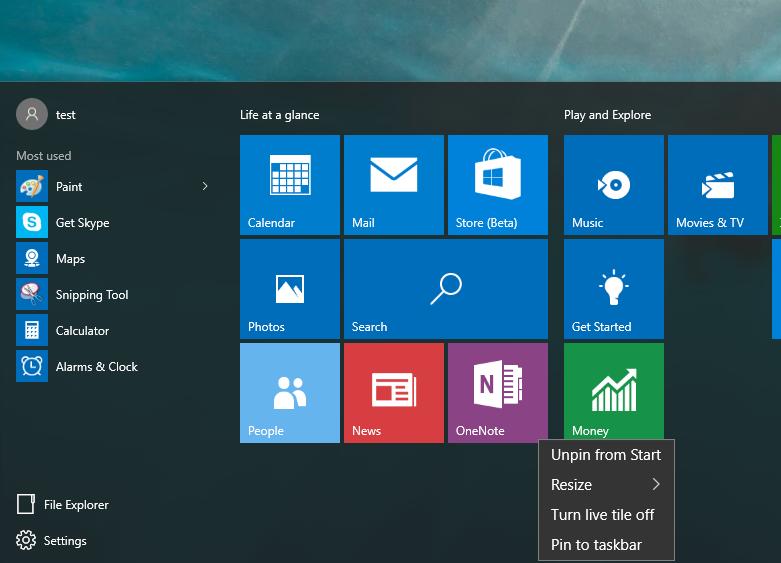Click the File Explorer icon
This screenshot has height=563, width=781.
[25, 504]
